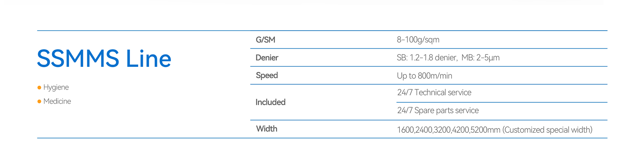Click the Speed row label
The image size is (644, 168).
pos(267,76)
